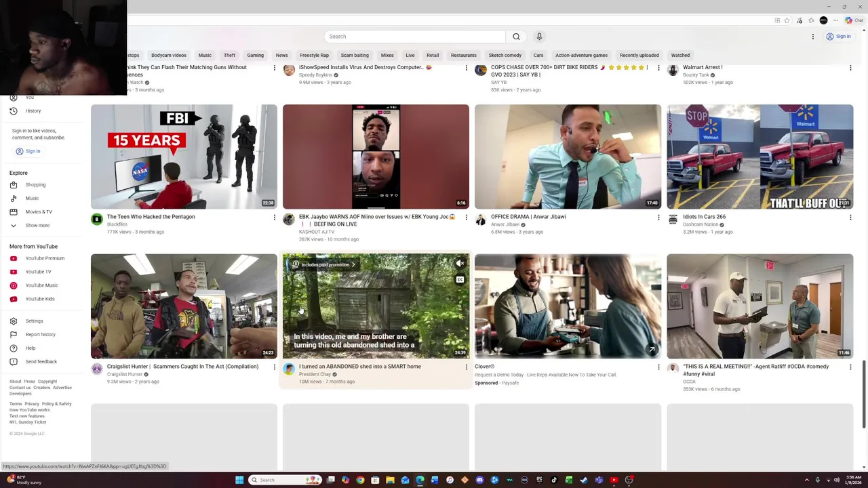The height and width of the screenshot is (488, 868).
Task: Open more options for THIS IS A REAL MEETING
Action: [850, 367]
